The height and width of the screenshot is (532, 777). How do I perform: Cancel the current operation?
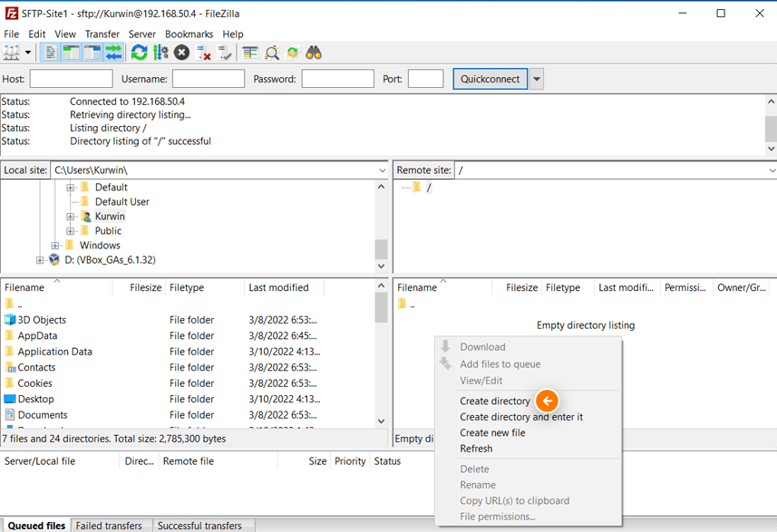click(180, 52)
